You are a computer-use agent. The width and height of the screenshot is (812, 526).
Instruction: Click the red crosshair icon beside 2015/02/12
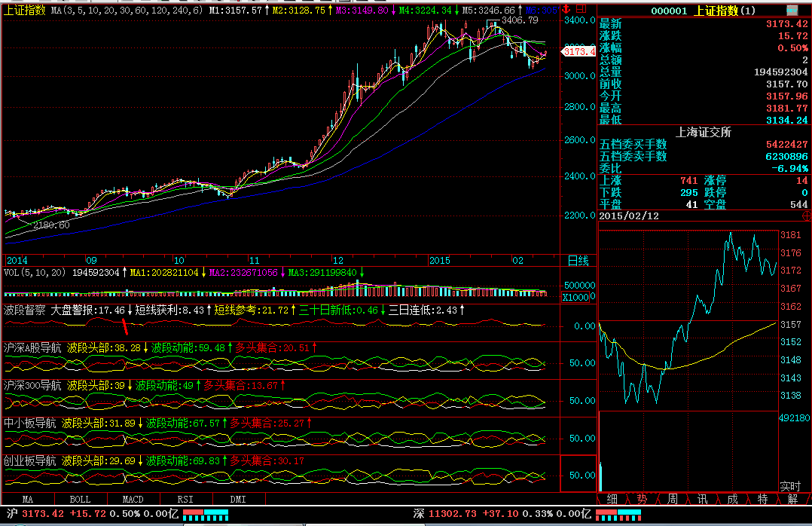(807, 216)
